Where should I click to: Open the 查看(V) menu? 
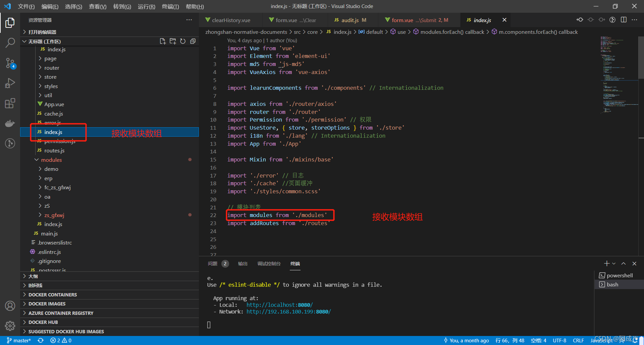coord(98,6)
